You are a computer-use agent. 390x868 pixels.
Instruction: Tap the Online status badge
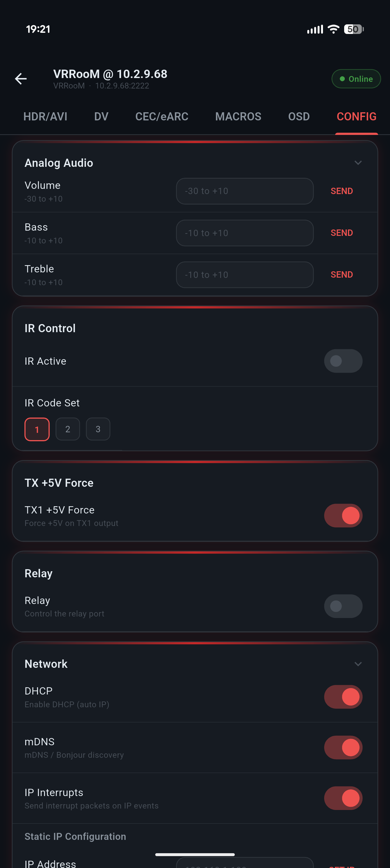pyautogui.click(x=356, y=79)
